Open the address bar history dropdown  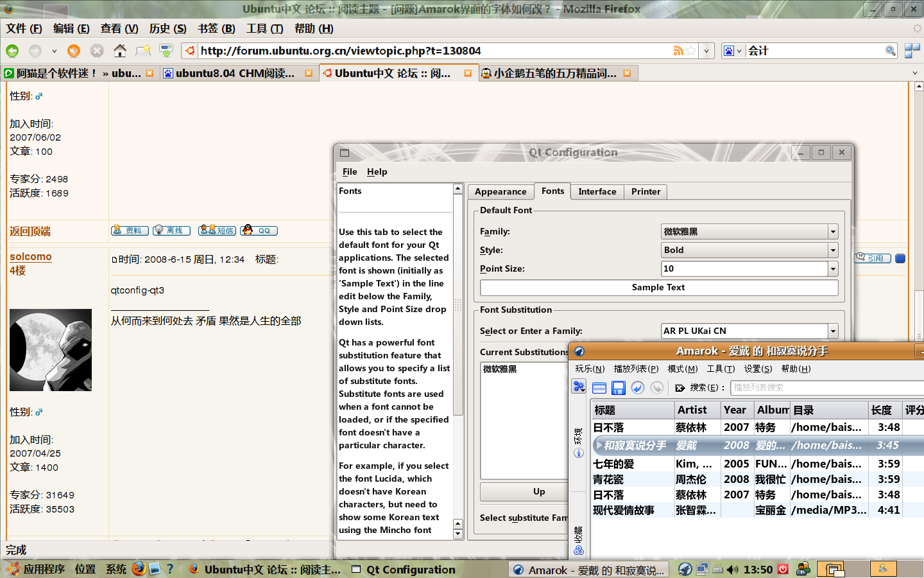click(706, 51)
